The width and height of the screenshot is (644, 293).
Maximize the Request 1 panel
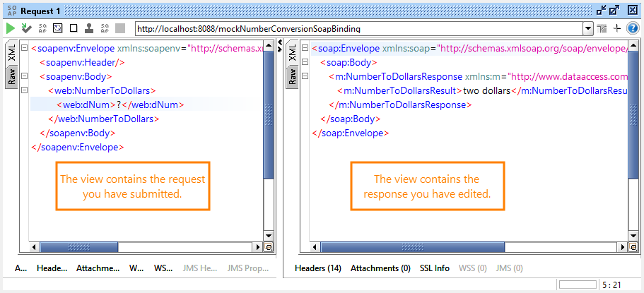615,11
